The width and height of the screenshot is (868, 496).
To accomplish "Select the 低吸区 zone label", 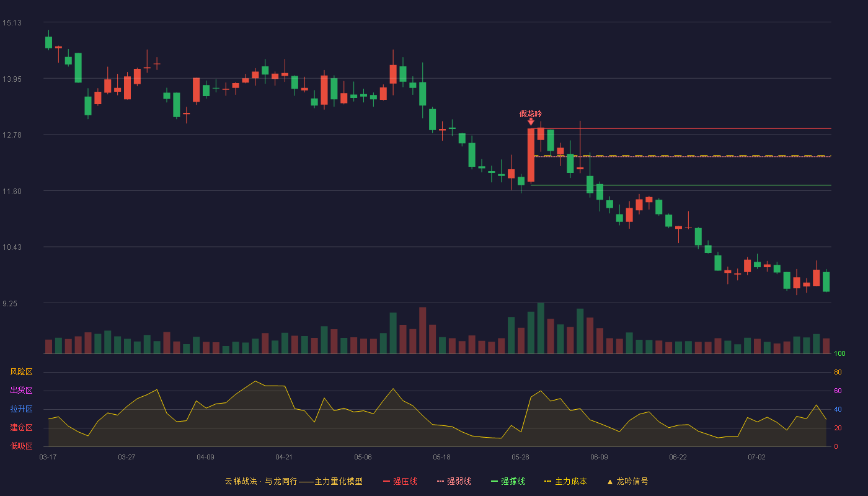I will coord(21,446).
